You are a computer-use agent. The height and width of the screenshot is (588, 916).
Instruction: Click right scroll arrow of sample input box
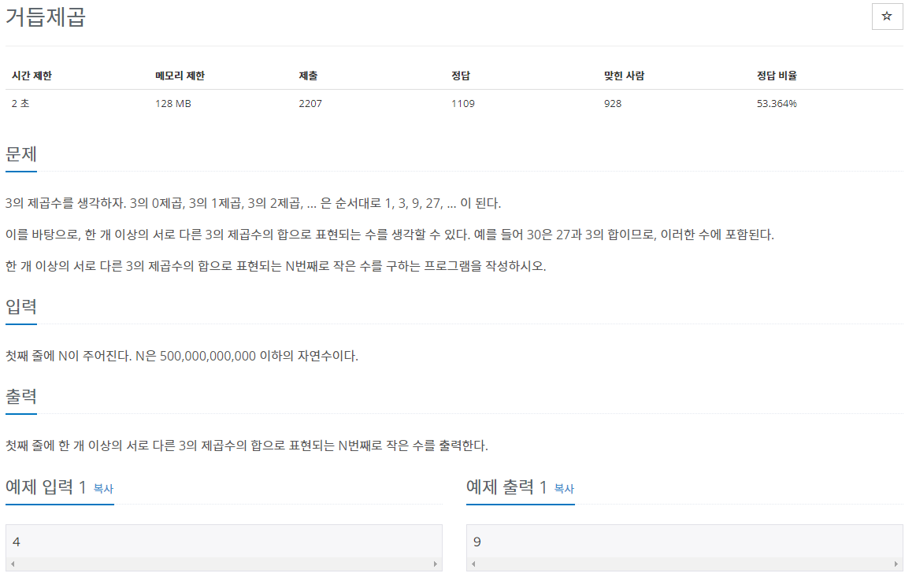click(x=436, y=564)
